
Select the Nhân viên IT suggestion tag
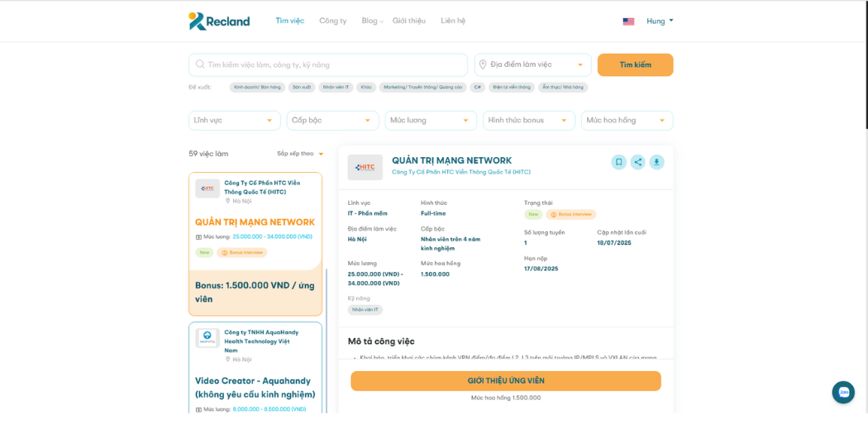(336, 88)
